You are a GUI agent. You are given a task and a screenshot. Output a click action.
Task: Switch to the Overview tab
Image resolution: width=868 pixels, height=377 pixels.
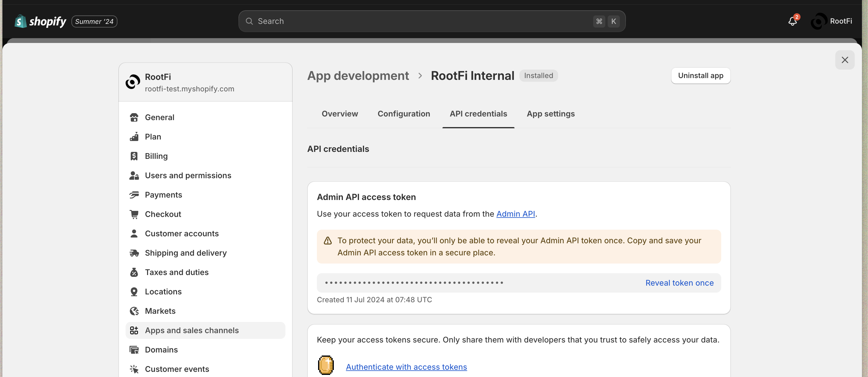coord(340,114)
